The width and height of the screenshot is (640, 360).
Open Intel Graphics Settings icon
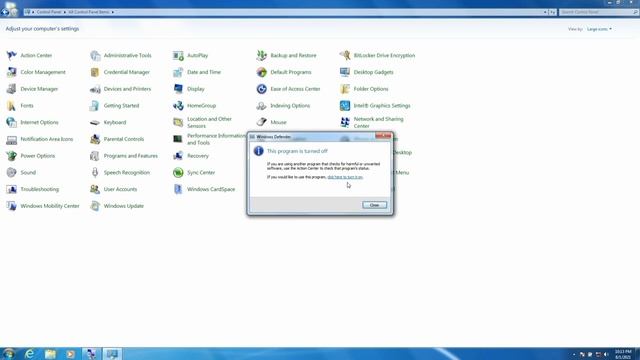[x=344, y=105]
